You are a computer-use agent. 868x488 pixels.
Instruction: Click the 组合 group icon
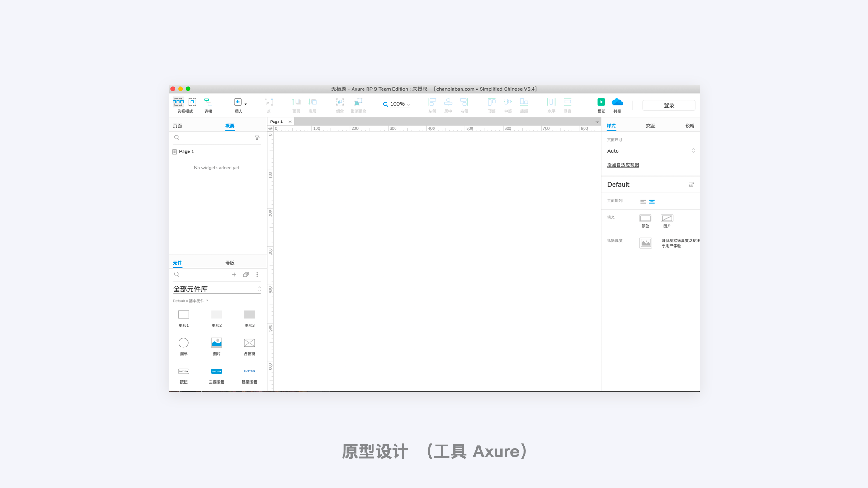(340, 102)
